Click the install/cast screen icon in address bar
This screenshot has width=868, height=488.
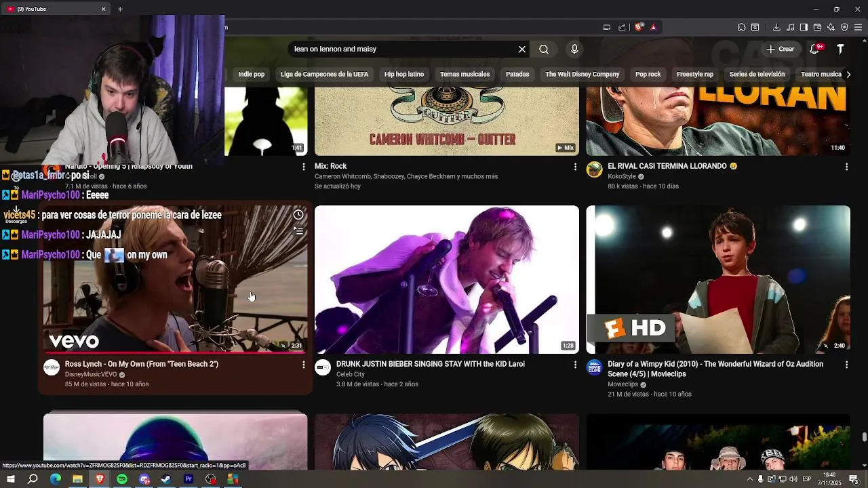click(607, 27)
